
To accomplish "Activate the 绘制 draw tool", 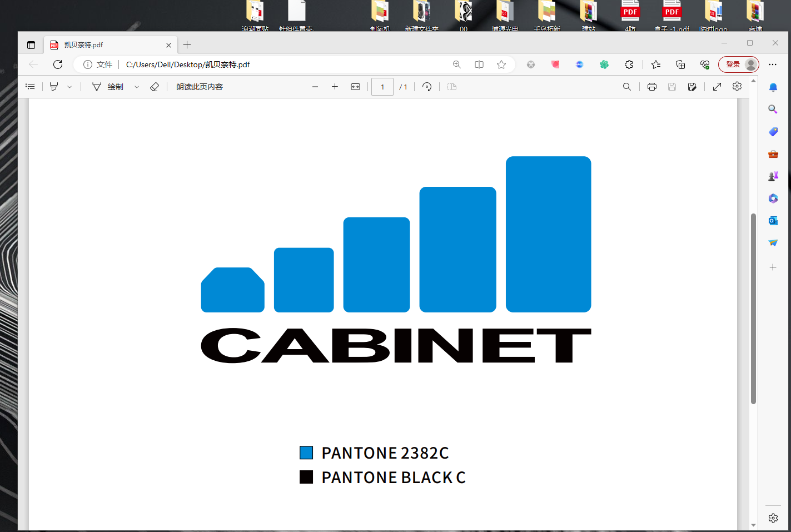I will 108,87.
